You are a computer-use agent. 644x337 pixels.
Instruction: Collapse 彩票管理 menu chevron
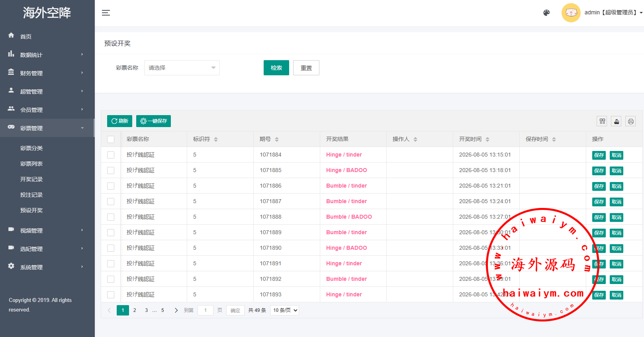pos(82,128)
